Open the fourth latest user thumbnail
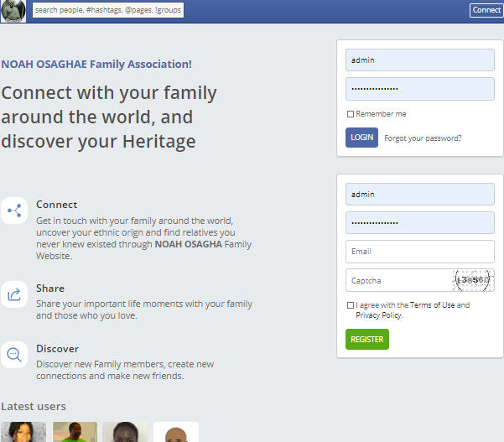This screenshot has width=504, height=442. click(x=176, y=432)
